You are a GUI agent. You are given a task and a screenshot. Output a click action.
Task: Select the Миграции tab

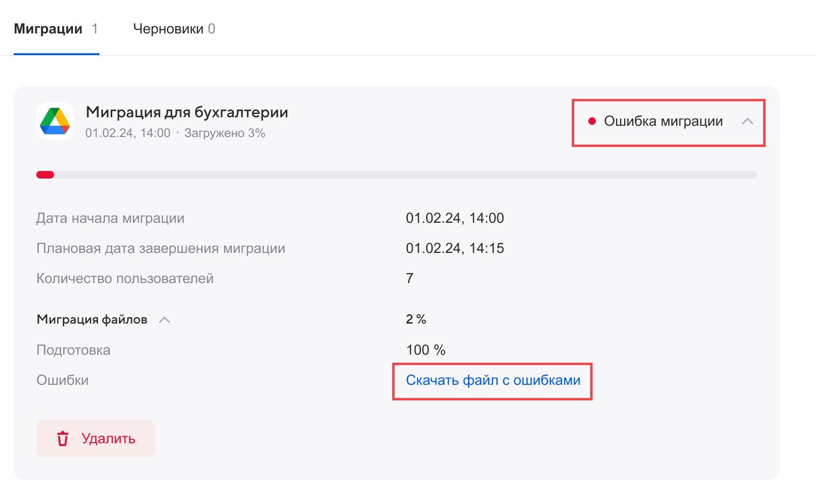coord(48,29)
